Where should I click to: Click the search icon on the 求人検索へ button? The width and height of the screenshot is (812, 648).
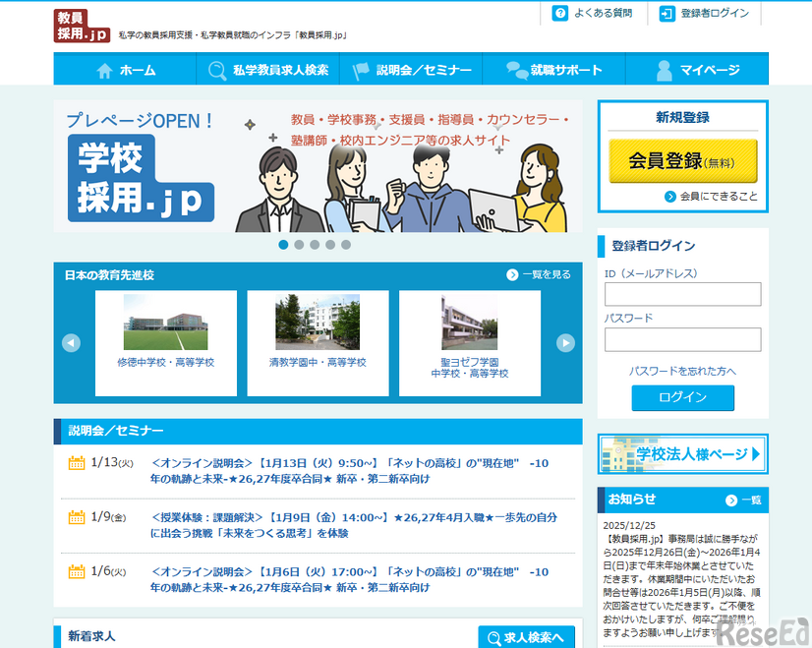tap(493, 637)
